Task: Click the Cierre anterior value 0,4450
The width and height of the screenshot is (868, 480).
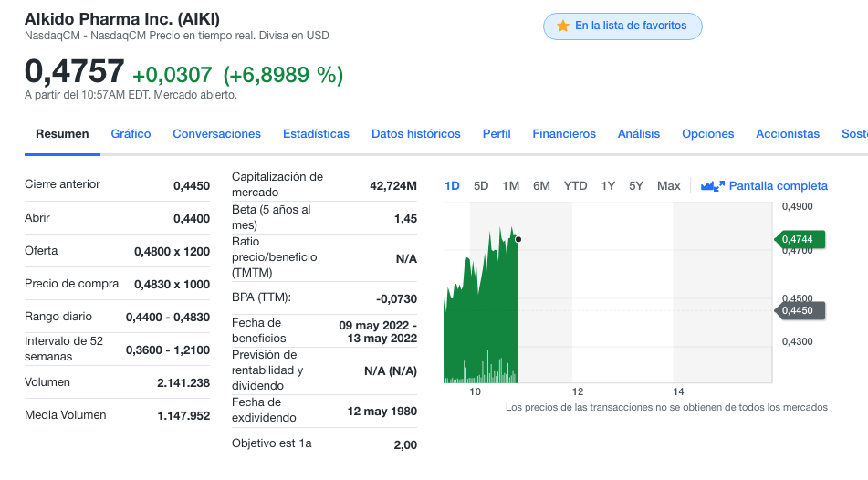Action: point(192,186)
